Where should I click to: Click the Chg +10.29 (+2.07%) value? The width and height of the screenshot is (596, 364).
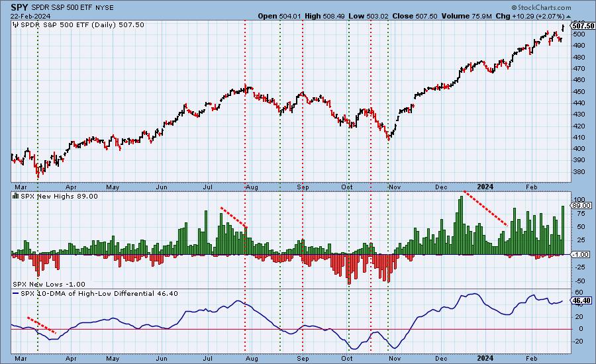[x=530, y=17]
